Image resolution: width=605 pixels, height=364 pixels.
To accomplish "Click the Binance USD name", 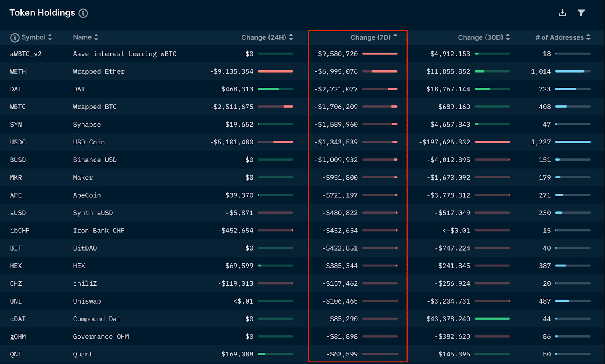I will pos(95,160).
